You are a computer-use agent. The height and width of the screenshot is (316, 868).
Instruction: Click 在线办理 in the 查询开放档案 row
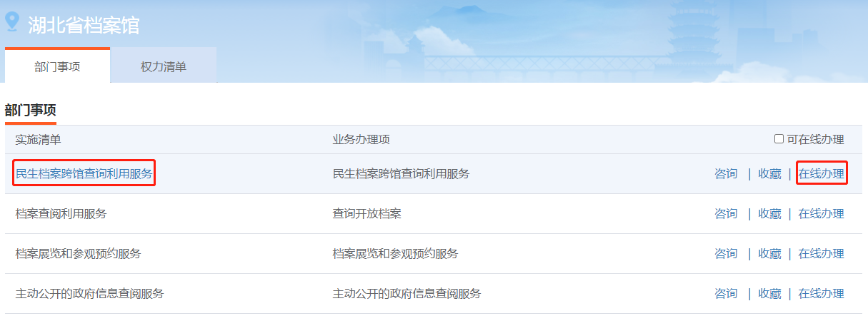point(821,213)
